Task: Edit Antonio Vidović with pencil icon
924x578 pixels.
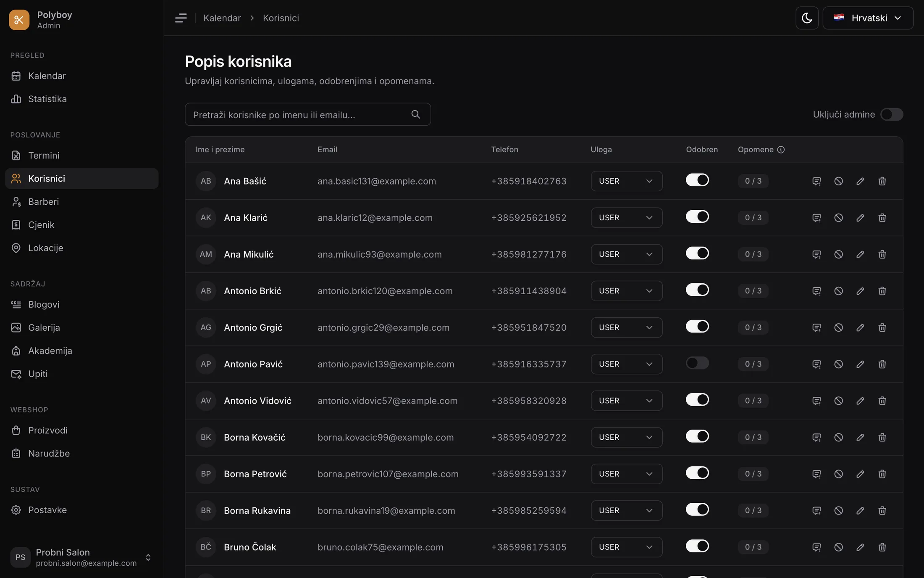Action: pos(860,401)
